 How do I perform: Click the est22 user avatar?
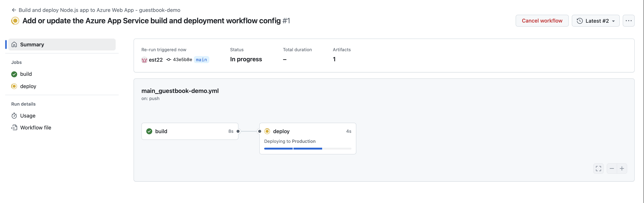coord(144,60)
